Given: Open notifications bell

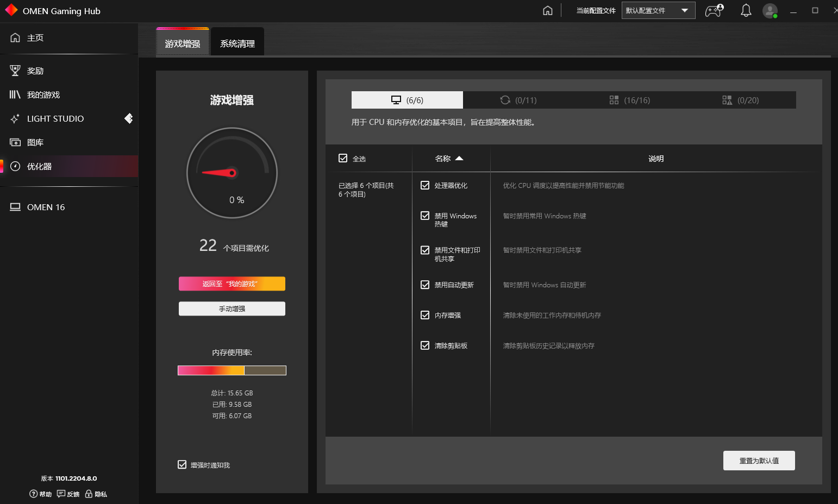Looking at the screenshot, I should 746,10.
